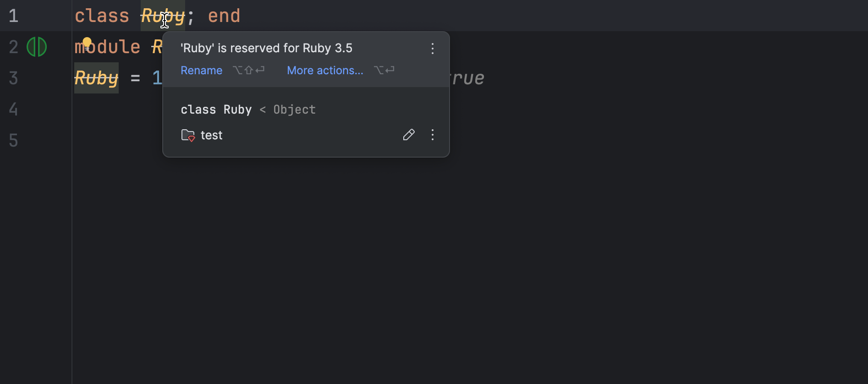The width and height of the screenshot is (868, 384).
Task: Click the test folder icon in popup
Action: pyautogui.click(x=188, y=135)
